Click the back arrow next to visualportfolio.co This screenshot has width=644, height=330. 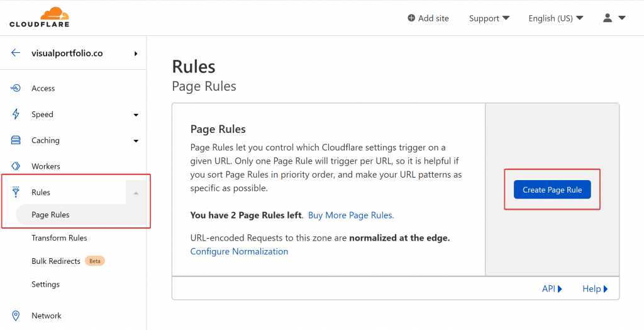click(16, 53)
